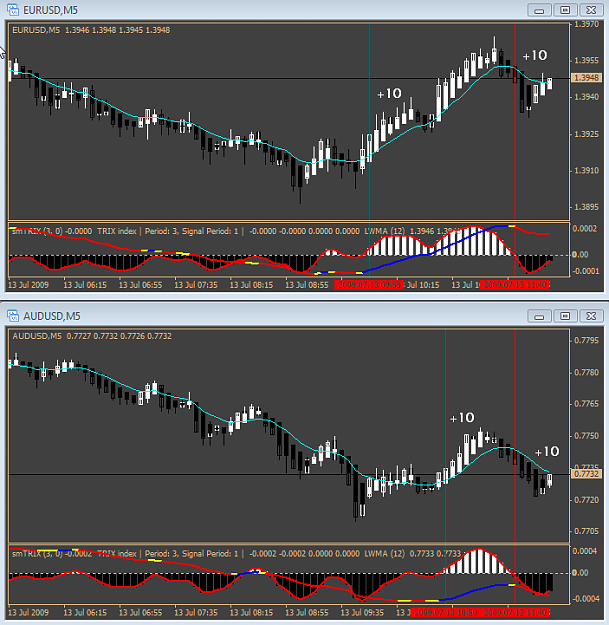Click the 1.3925 price level on EURUSD scale

586,134
